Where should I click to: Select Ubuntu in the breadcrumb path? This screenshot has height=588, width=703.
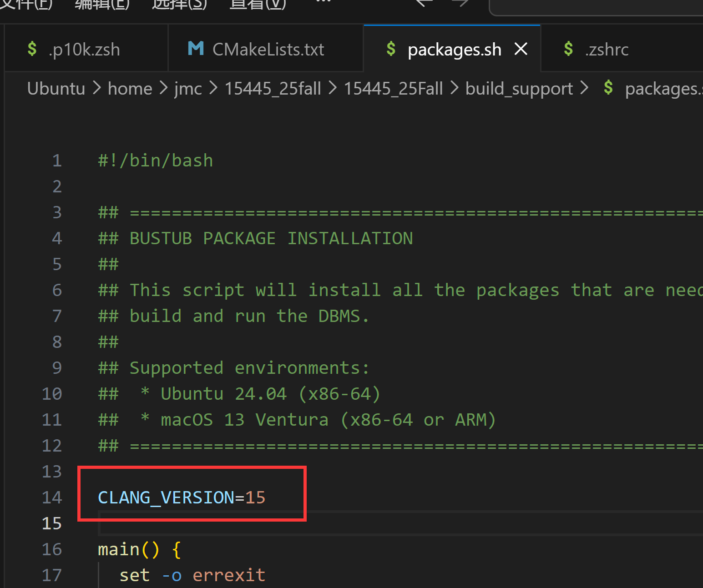pyautogui.click(x=56, y=88)
